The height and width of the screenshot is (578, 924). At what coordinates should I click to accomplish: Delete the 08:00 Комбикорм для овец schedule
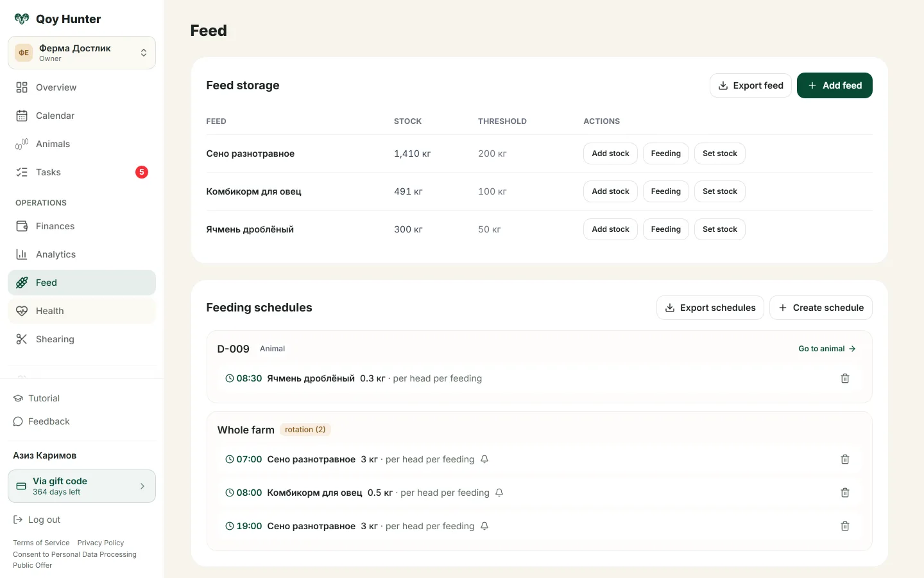[x=845, y=493]
